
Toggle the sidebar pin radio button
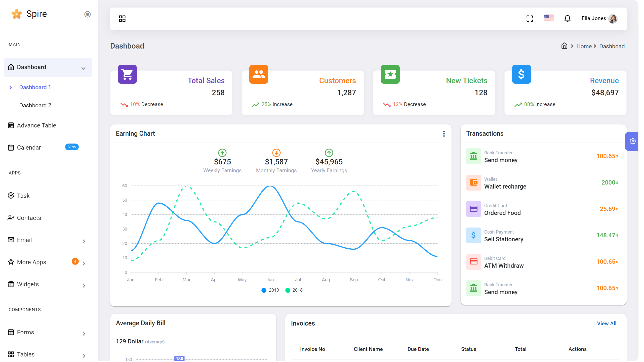tap(87, 14)
